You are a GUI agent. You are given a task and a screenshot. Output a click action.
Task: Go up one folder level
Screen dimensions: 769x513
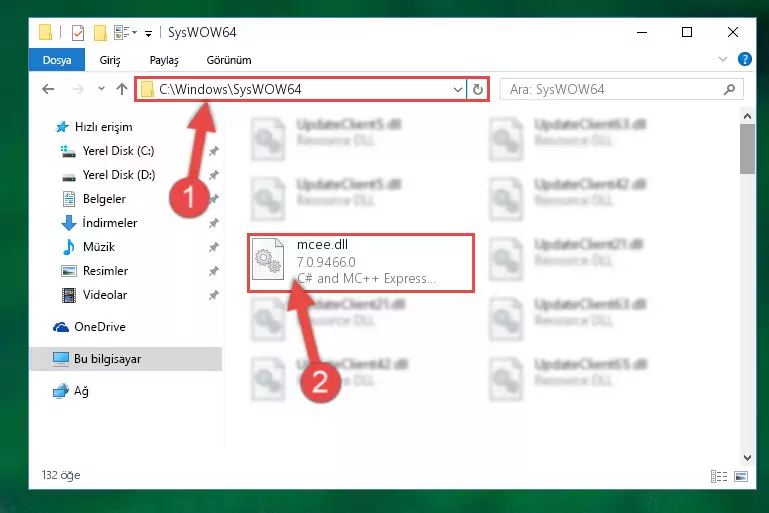122,89
